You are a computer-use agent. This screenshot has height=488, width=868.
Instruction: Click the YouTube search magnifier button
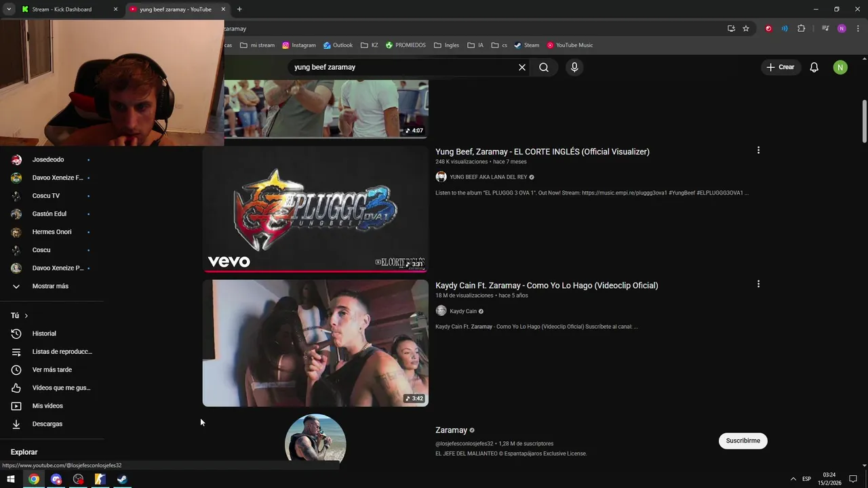544,67
